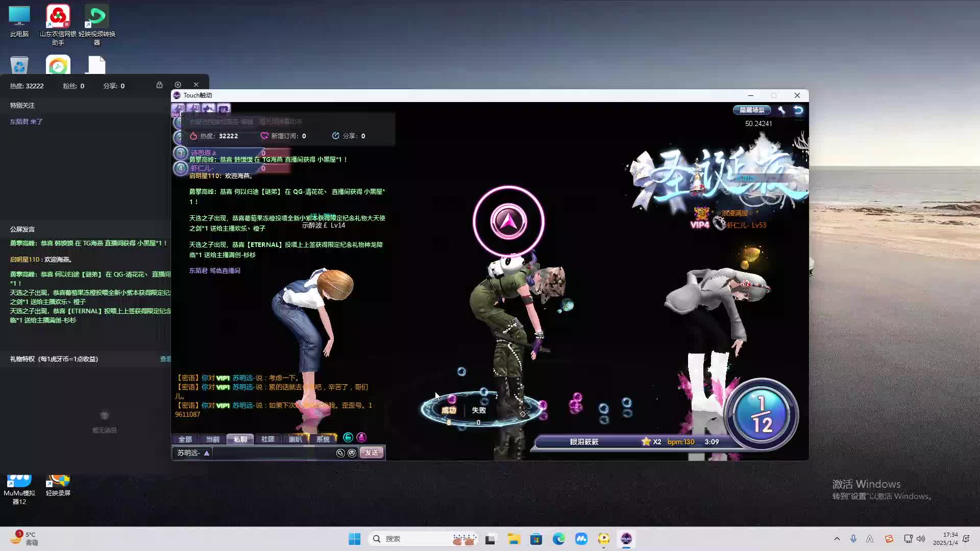Click the 查看 link in gift privileges

coord(165,359)
